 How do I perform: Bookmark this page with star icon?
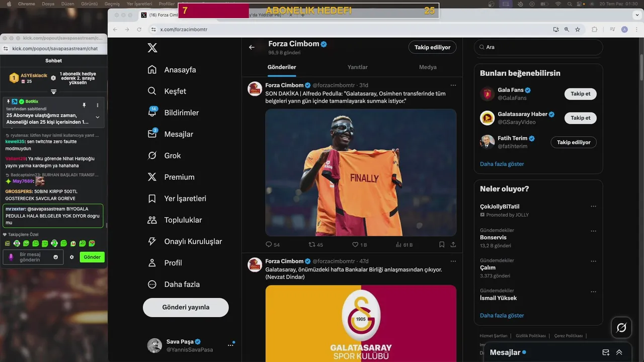(x=578, y=29)
